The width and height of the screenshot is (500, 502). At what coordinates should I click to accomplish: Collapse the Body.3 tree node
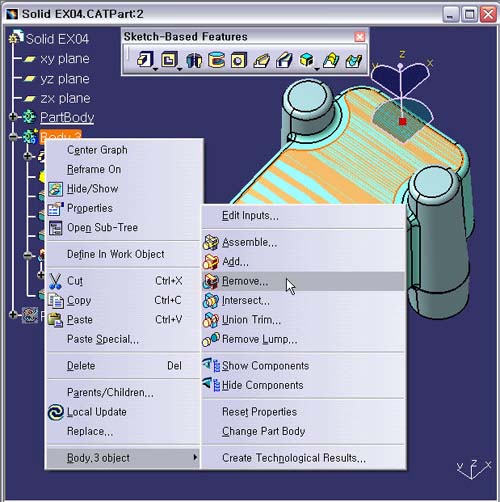(x=13, y=136)
